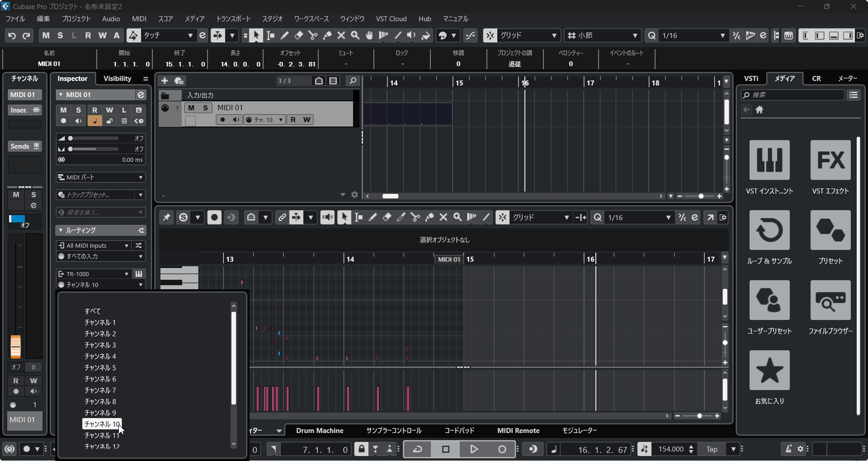Click the undo arrow icon
Screen dimensions: 868x461
(12, 36)
